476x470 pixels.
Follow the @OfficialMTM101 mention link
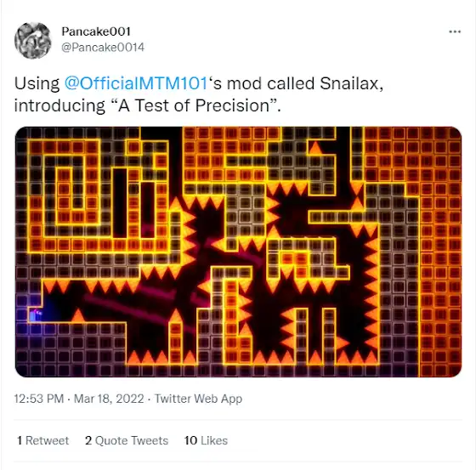point(136,83)
